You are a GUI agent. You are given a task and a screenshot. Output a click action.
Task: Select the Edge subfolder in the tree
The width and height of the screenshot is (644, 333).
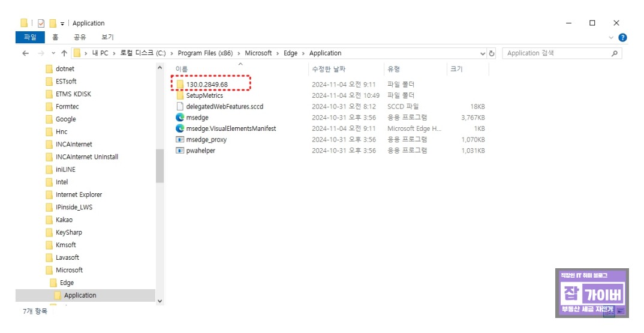(x=67, y=283)
